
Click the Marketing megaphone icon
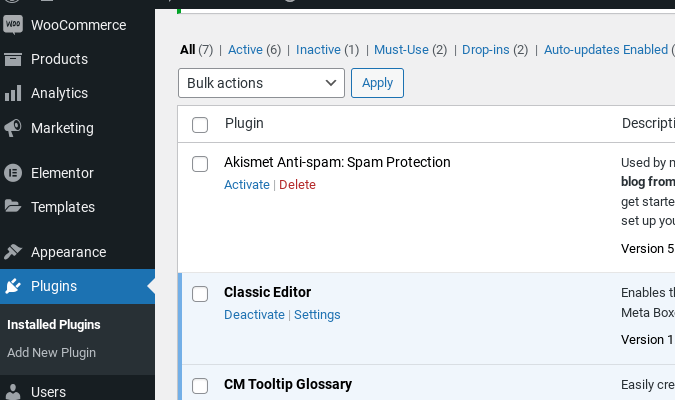pos(13,128)
